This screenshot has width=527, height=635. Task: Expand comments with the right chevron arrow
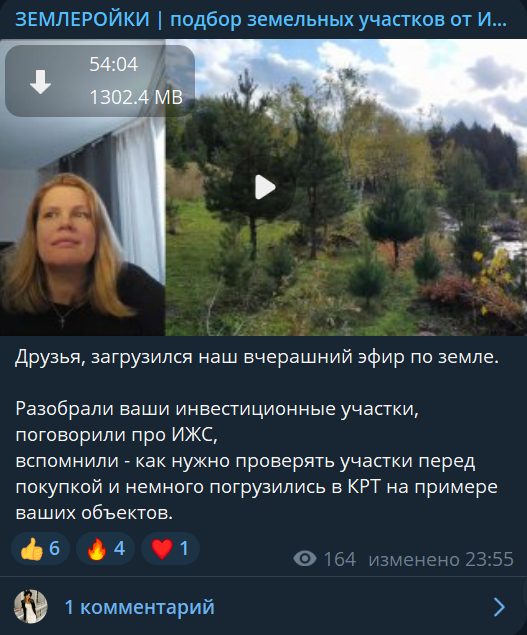500,607
